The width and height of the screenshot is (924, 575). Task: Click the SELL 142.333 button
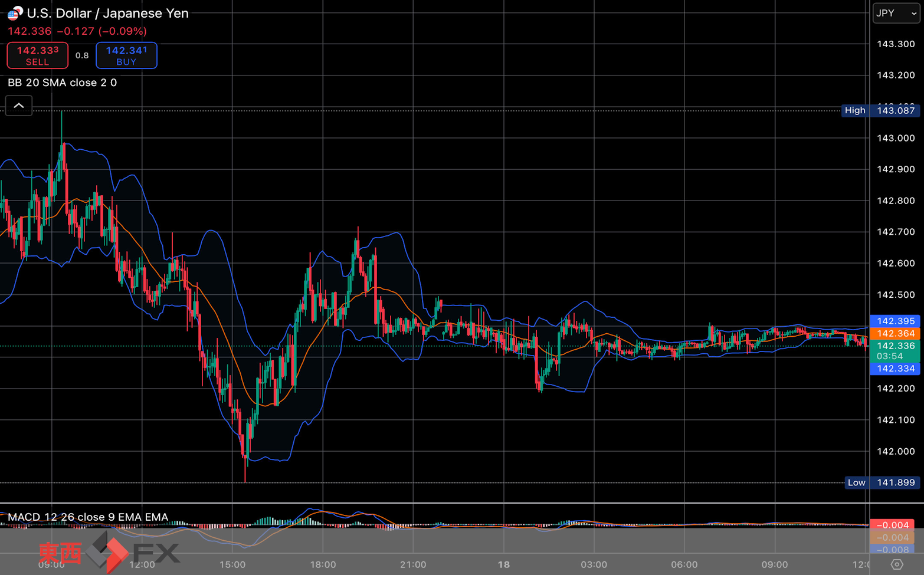point(38,55)
